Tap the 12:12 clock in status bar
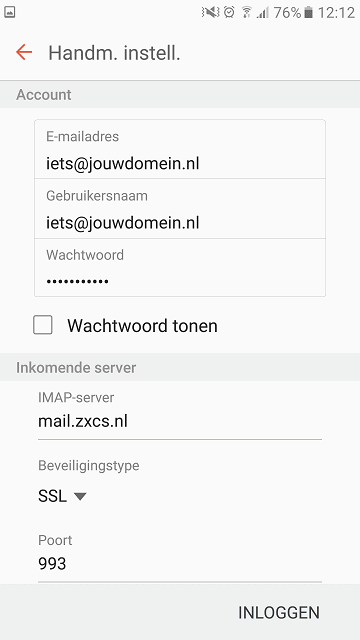This screenshot has height=640, width=360. point(336,13)
